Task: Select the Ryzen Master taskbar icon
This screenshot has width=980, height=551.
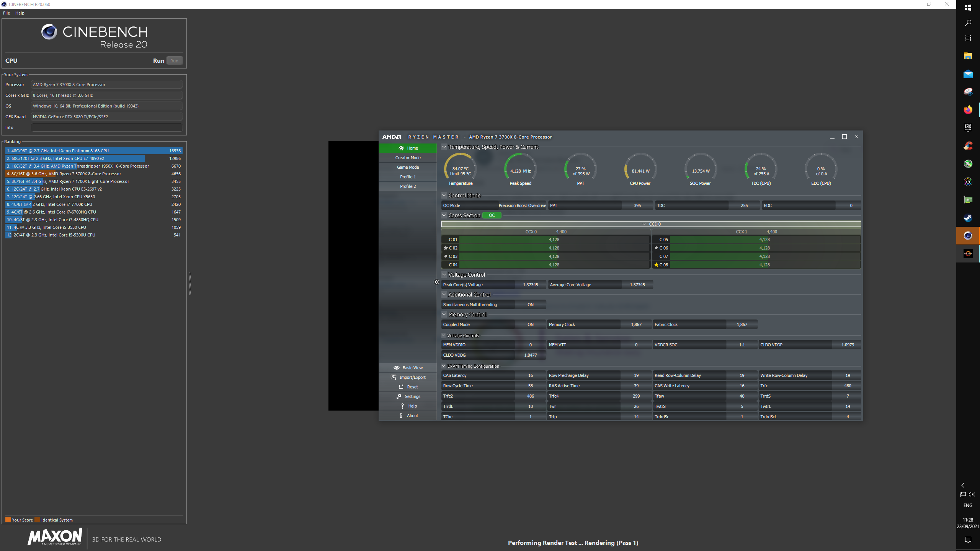Action: pyautogui.click(x=968, y=254)
